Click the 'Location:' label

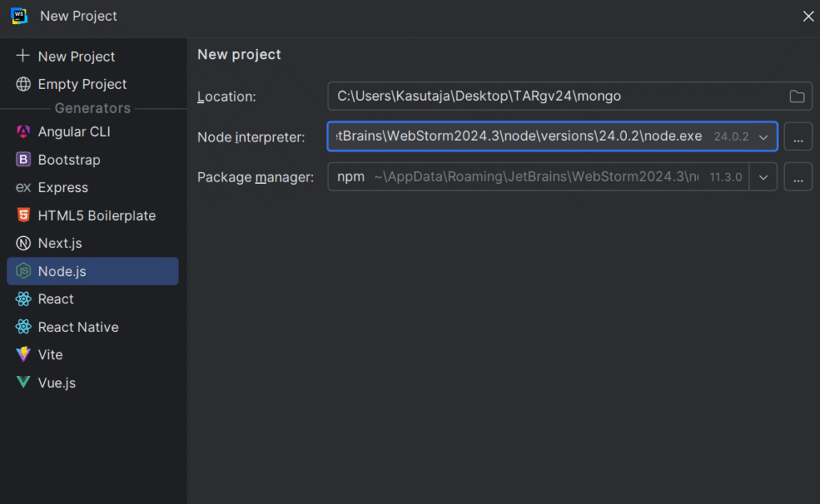pos(227,97)
